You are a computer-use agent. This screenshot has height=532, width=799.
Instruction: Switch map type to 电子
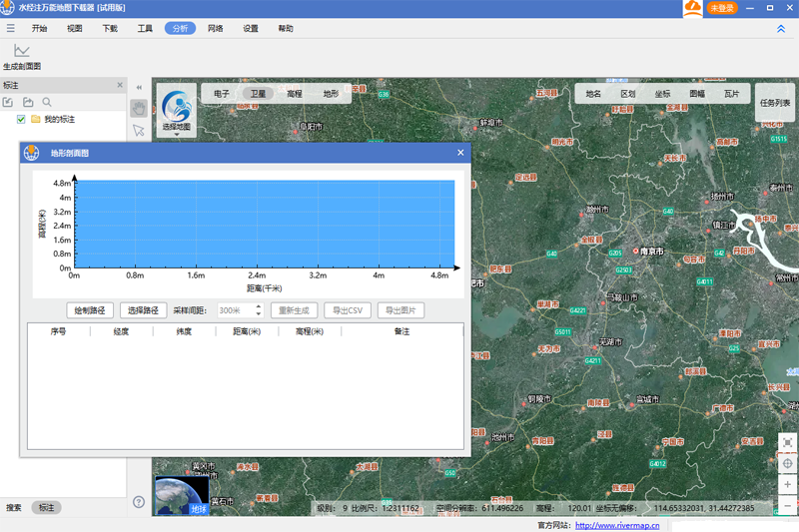tap(222, 94)
